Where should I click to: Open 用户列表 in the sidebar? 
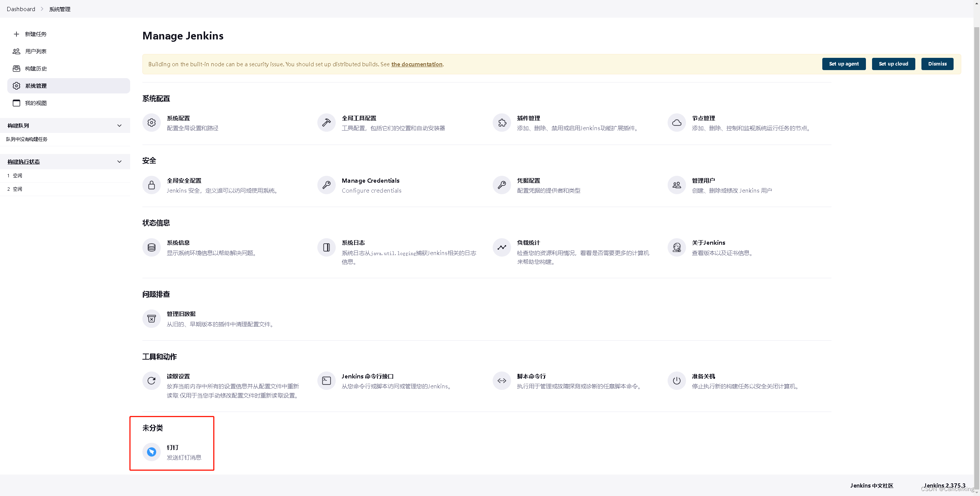(69, 51)
